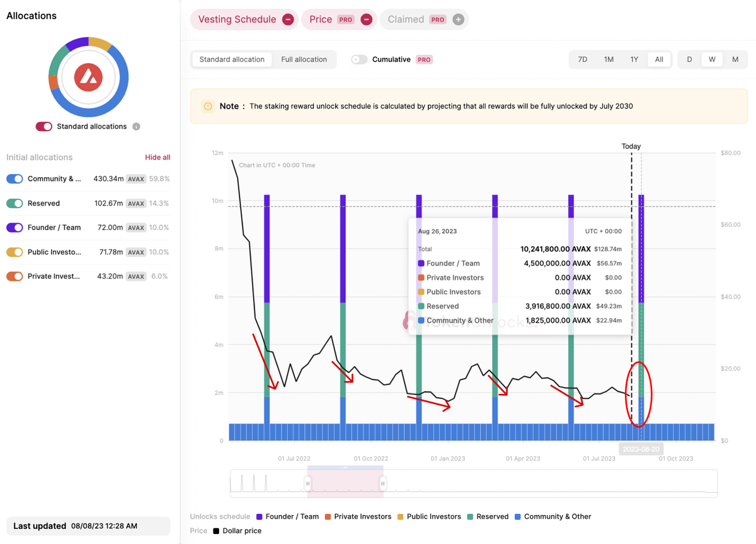This screenshot has width=756, height=544.
Task: Click the warning icon in the Note banner
Action: click(208, 106)
